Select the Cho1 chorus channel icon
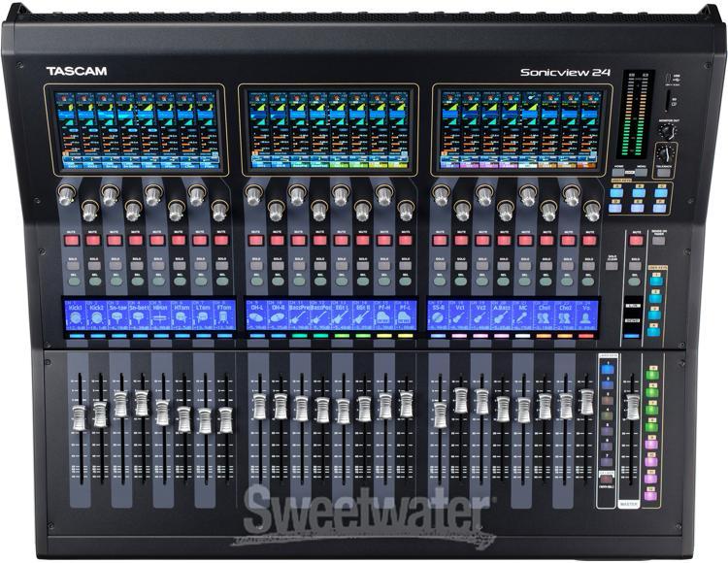728x563 pixels. click(545, 317)
